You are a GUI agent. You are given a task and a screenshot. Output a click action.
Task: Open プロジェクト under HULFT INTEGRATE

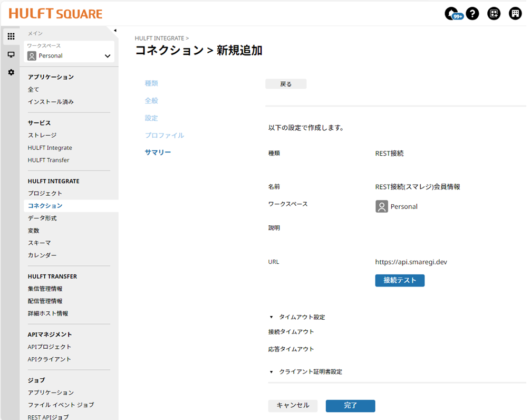(x=45, y=193)
